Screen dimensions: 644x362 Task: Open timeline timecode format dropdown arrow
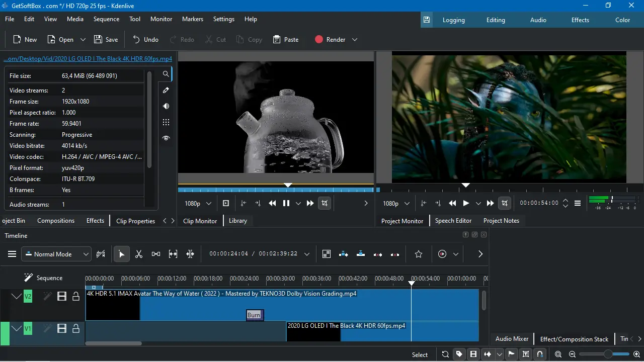[x=307, y=254]
